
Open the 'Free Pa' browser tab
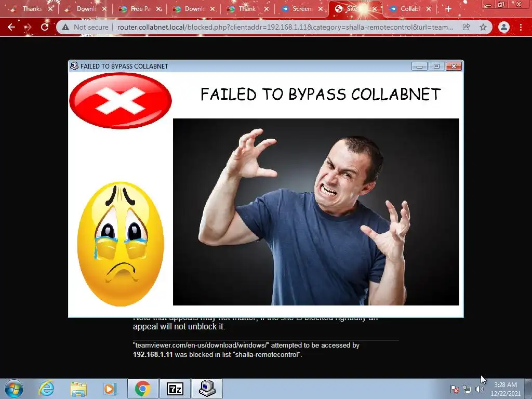tap(139, 9)
